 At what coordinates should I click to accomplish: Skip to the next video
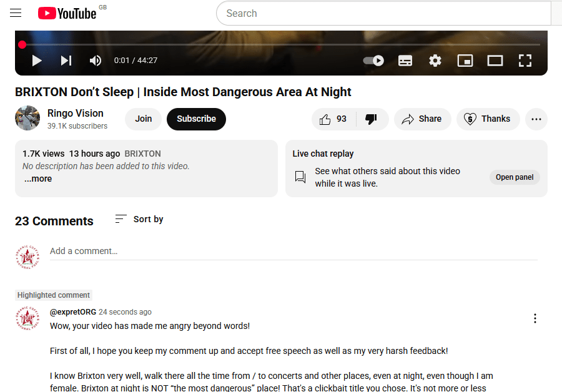pos(66,61)
